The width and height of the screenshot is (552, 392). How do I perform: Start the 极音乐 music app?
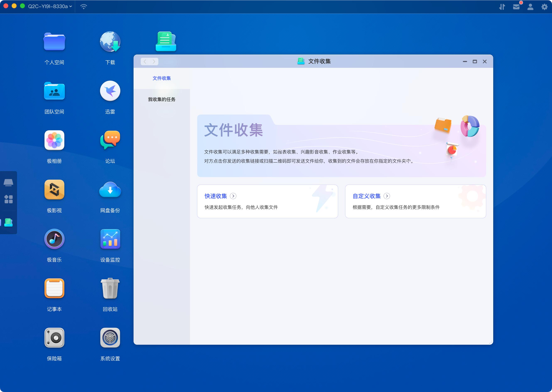[54, 239]
